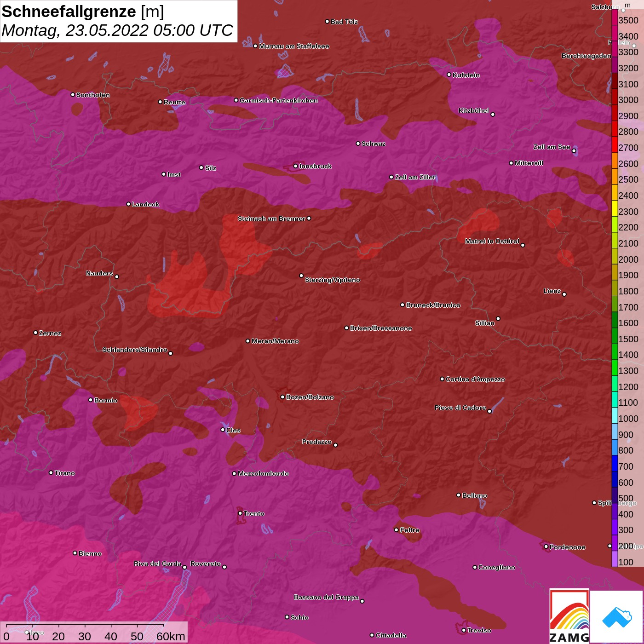Image resolution: width=644 pixels, height=644 pixels.
Task: Select the Bassano del Grappa label
Action: click(x=326, y=597)
